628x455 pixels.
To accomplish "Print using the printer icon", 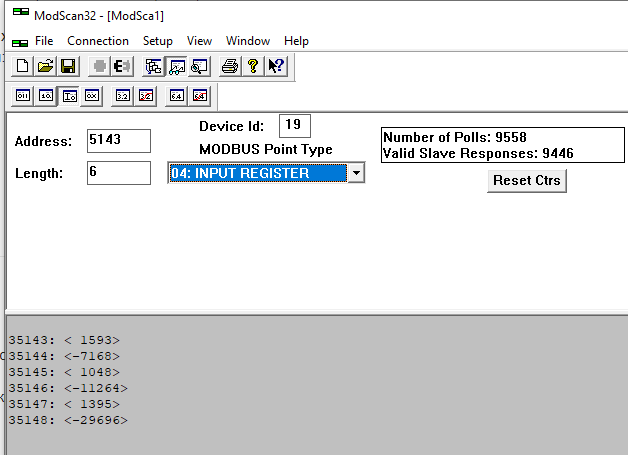I will pos(230,66).
